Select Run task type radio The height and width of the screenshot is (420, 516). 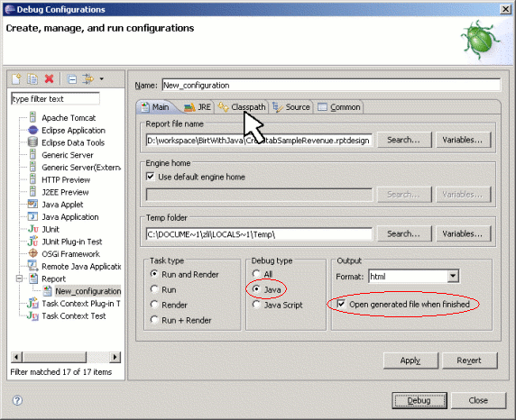(x=154, y=289)
